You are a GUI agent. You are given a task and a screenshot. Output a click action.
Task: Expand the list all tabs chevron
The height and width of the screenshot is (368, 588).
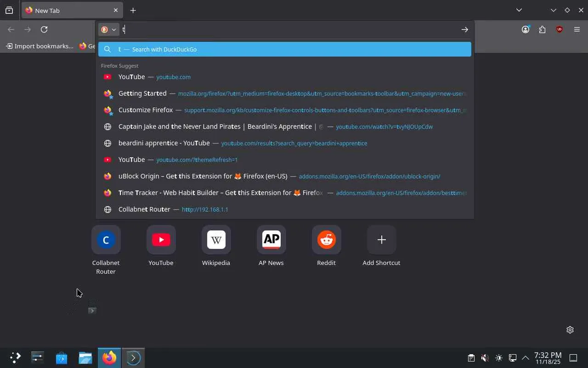tap(519, 10)
